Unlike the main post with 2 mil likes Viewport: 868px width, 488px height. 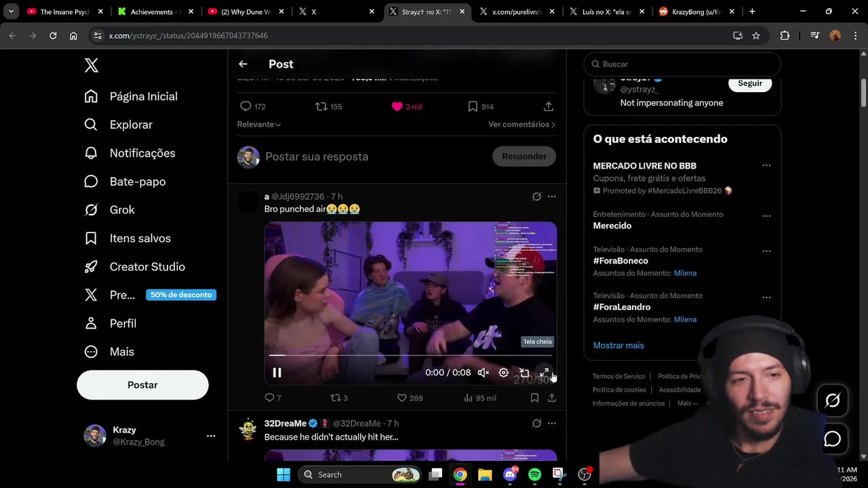tap(406, 106)
